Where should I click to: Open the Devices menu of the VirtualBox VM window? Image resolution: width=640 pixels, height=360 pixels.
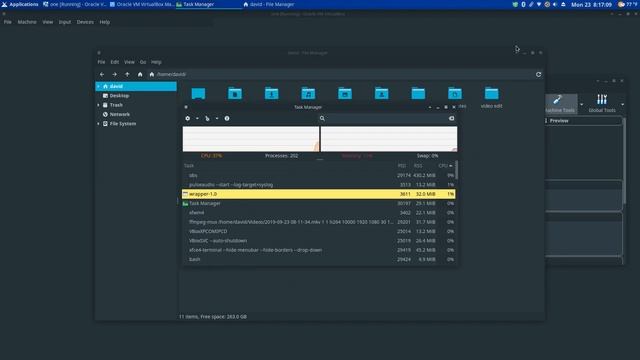tap(85, 22)
